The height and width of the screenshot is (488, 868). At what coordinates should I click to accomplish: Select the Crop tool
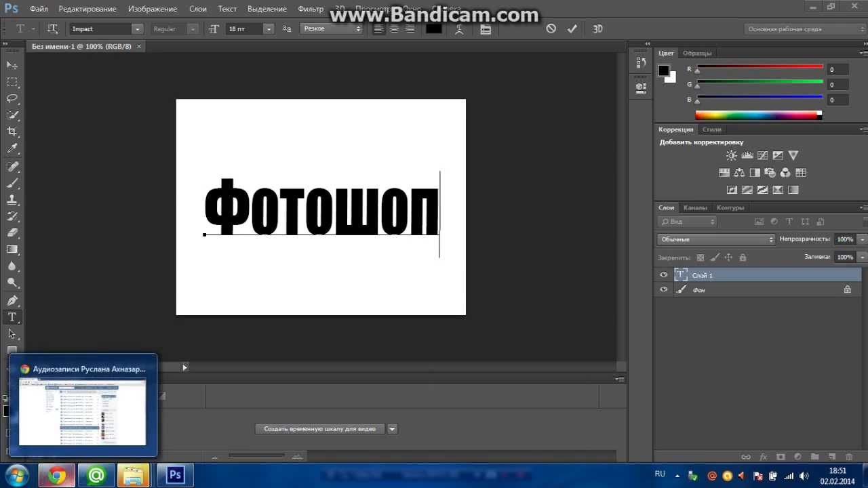point(12,131)
